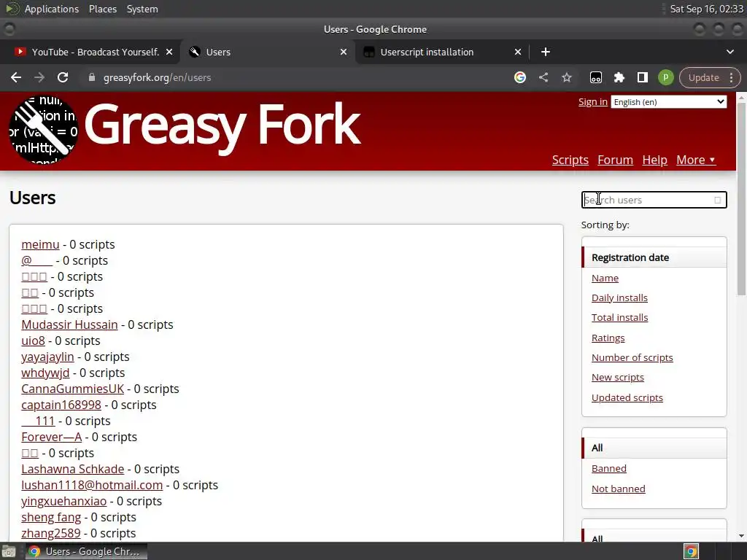Click the Sign in link
The image size is (747, 560).
(x=592, y=102)
